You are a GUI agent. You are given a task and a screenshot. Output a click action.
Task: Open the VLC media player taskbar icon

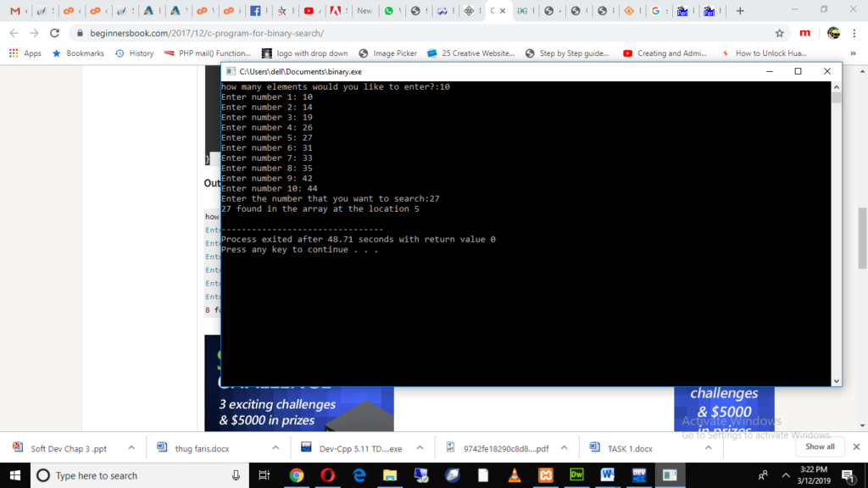[515, 475]
